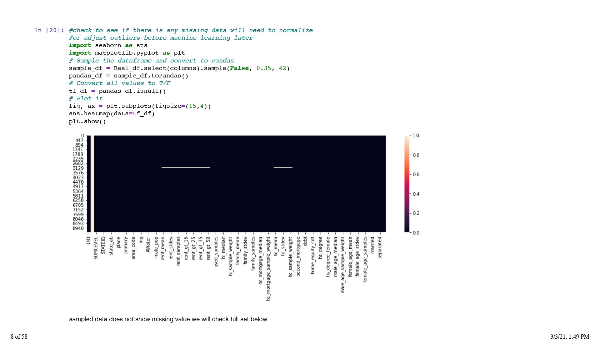Image resolution: width=600 pixels, height=364 pixels.
Task: Click the 8940 y-axis tick label
Action: (78, 229)
